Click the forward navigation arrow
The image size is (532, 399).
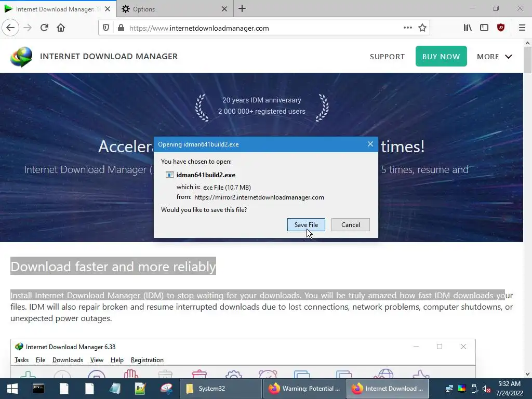(x=28, y=28)
